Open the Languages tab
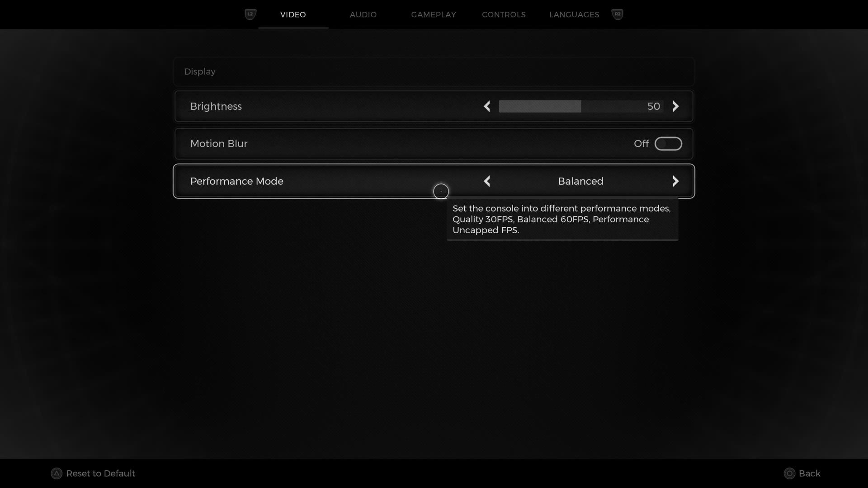 tap(574, 14)
